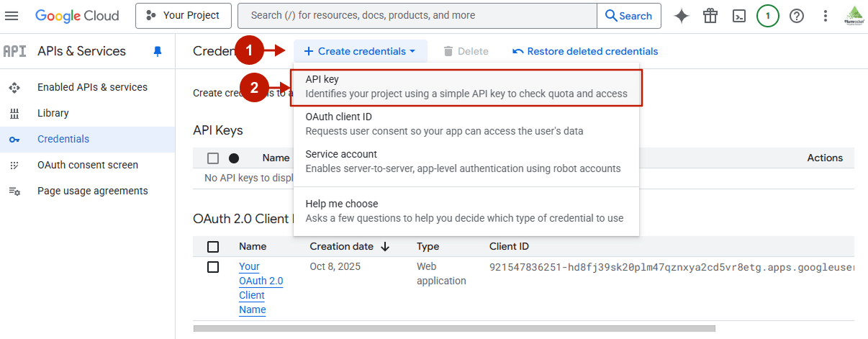Pin APIs & Services with pin icon

click(158, 51)
